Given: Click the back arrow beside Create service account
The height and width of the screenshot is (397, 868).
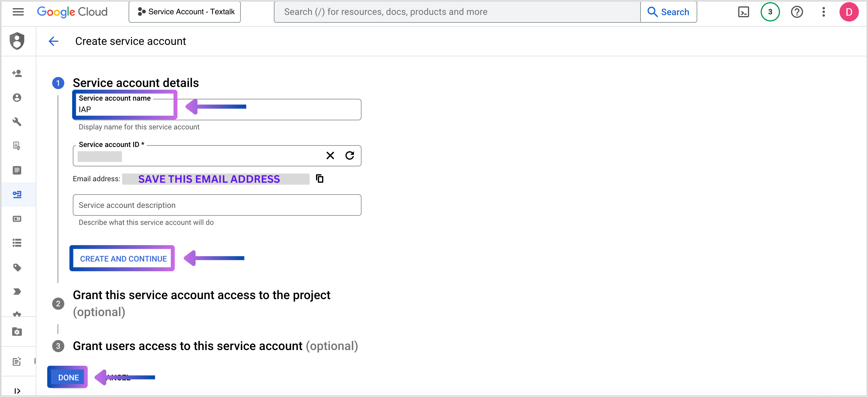Looking at the screenshot, I should (x=53, y=41).
